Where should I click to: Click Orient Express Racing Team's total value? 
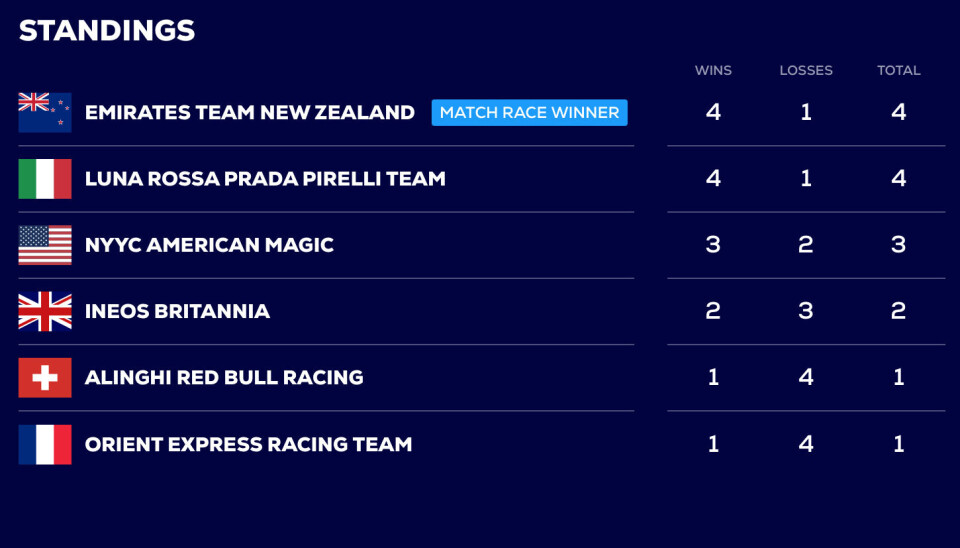898,444
